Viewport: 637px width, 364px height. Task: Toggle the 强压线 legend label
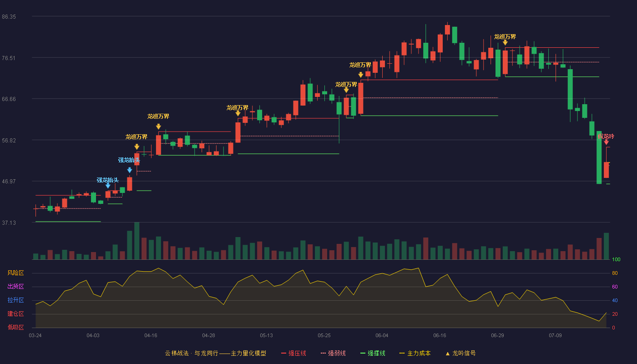coord(297,353)
